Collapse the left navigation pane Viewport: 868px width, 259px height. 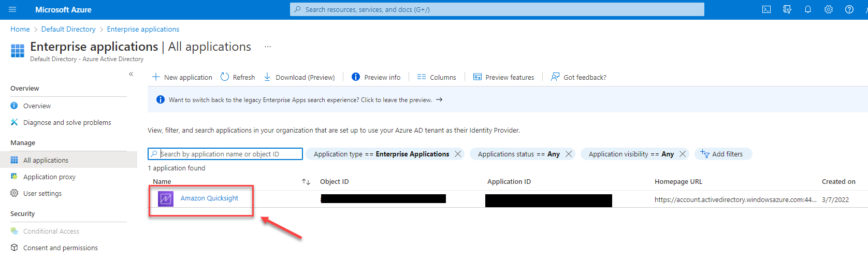click(131, 74)
